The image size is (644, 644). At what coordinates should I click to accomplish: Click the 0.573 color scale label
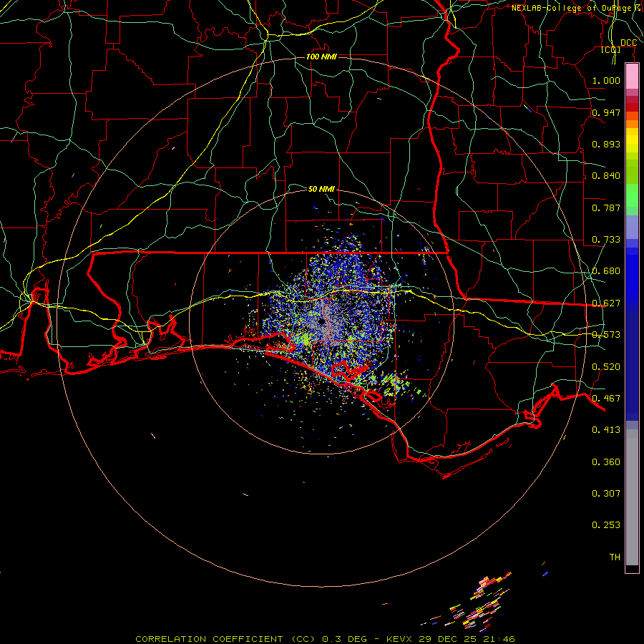606,335
